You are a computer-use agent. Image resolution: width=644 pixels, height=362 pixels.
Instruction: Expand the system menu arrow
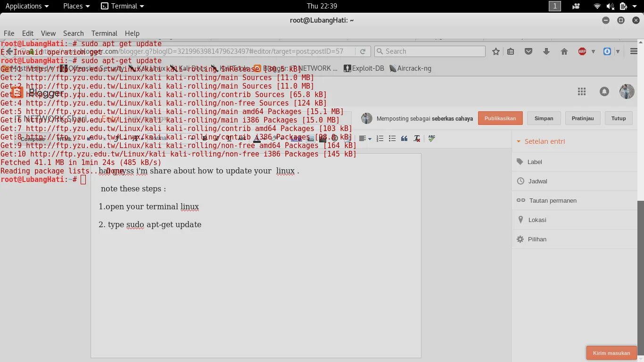[x=635, y=6]
